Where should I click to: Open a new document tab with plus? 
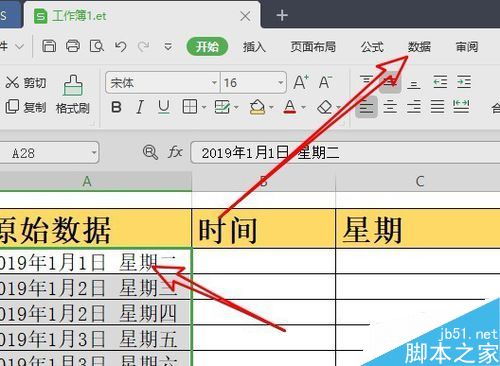[x=282, y=15]
